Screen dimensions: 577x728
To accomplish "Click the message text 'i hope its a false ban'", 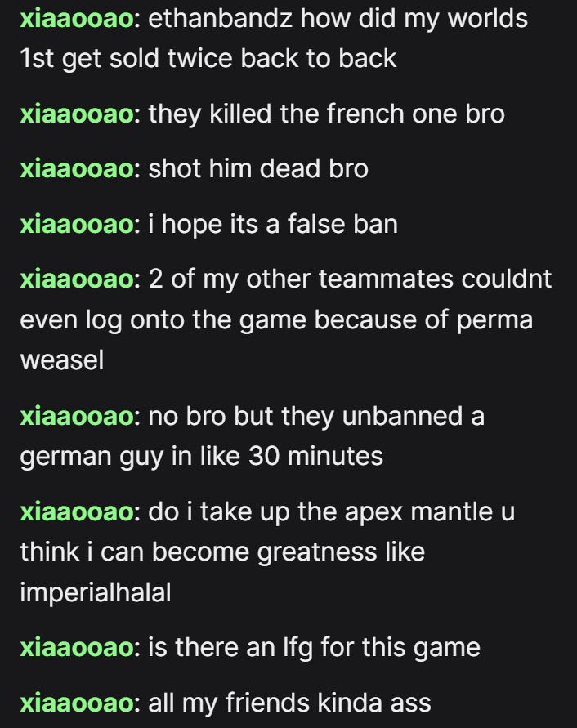I will tap(273, 225).
